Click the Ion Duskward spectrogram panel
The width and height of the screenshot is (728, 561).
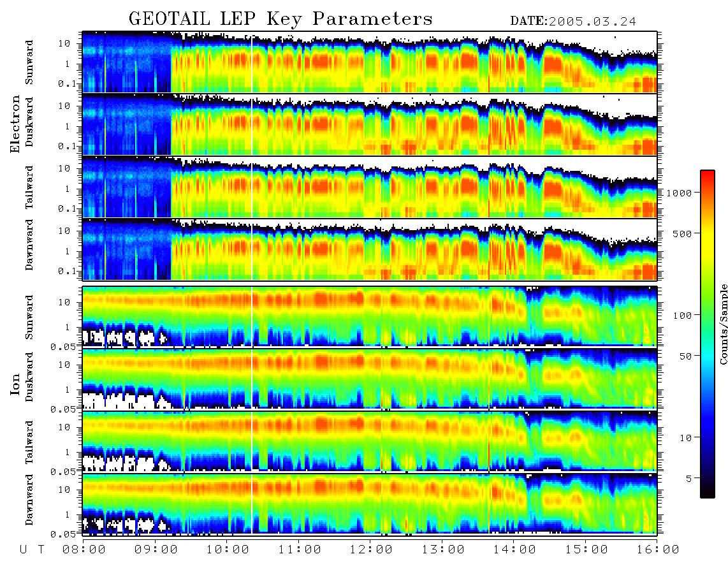pyautogui.click(x=370, y=379)
